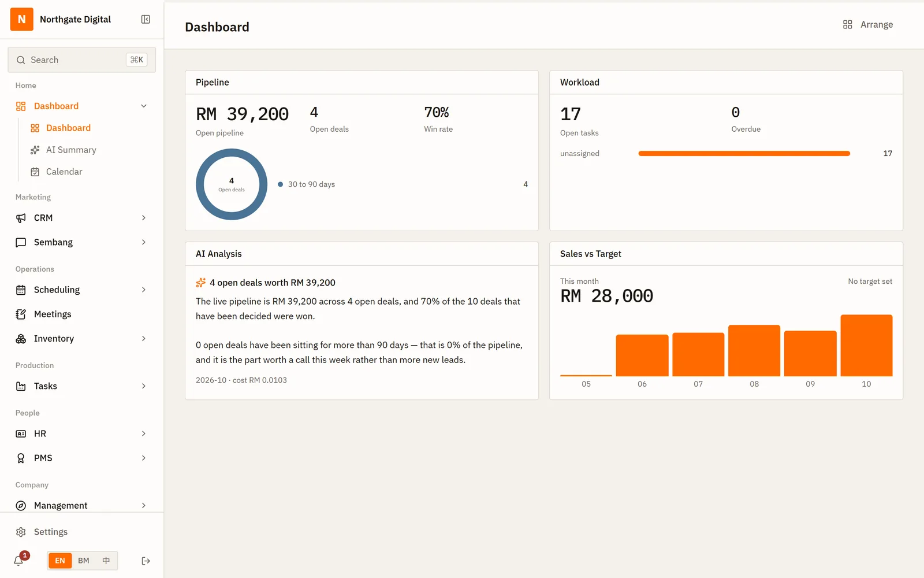Click the Scheduling calendar icon

(x=21, y=290)
